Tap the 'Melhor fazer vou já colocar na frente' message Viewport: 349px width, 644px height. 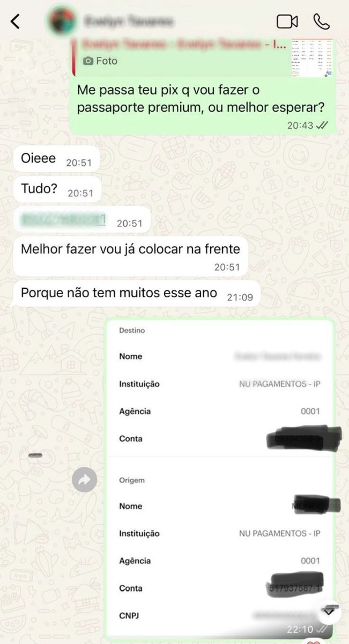coord(131,256)
